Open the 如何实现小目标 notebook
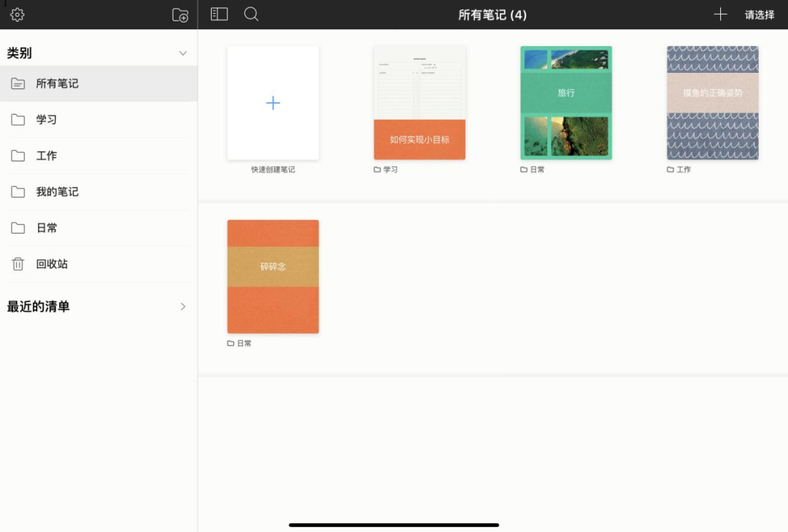Viewport: 788px width, 532px height. pyautogui.click(x=420, y=103)
